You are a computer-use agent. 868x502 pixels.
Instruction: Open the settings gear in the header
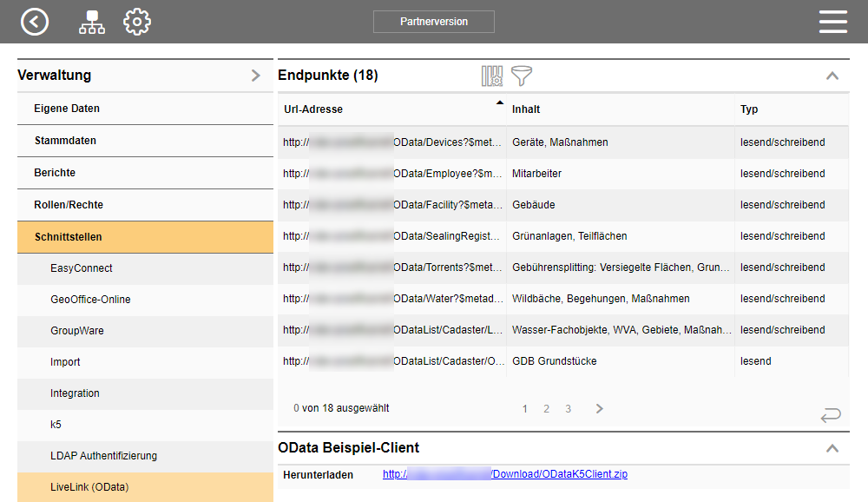(x=137, y=21)
